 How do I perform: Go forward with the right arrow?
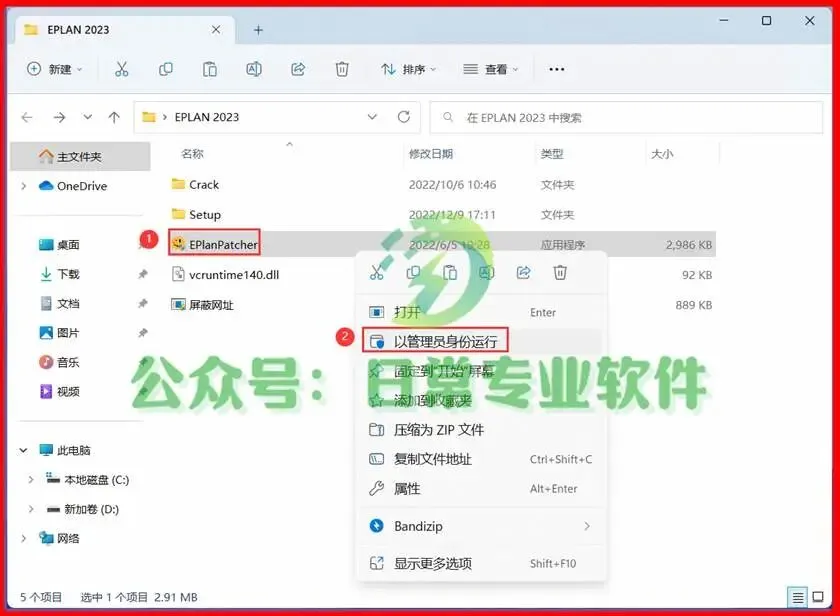[59, 117]
